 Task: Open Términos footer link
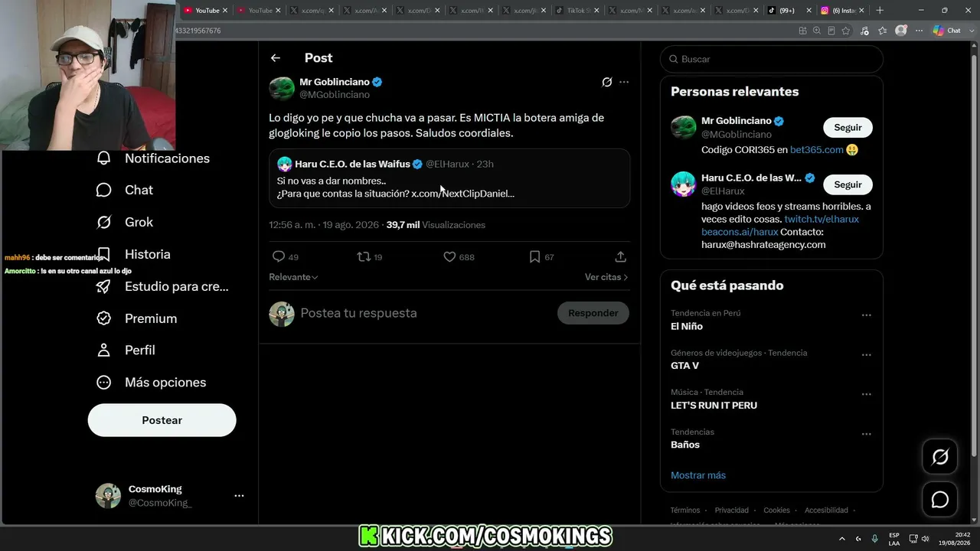[x=685, y=510]
